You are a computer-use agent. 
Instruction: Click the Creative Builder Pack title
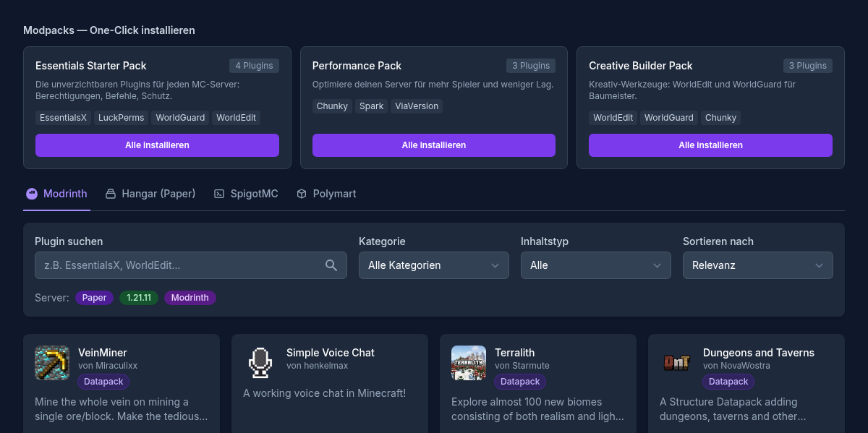tap(641, 66)
